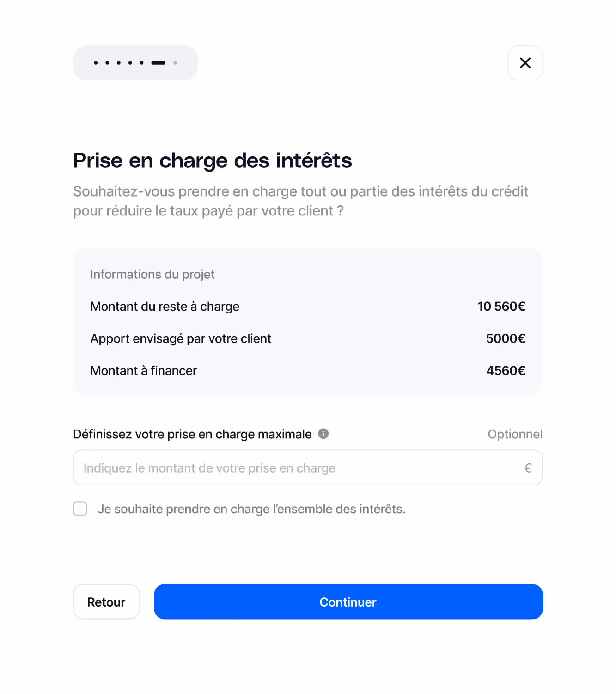
Task: Open the info tooltip beside 'prise en charge maximale'
Action: click(323, 434)
